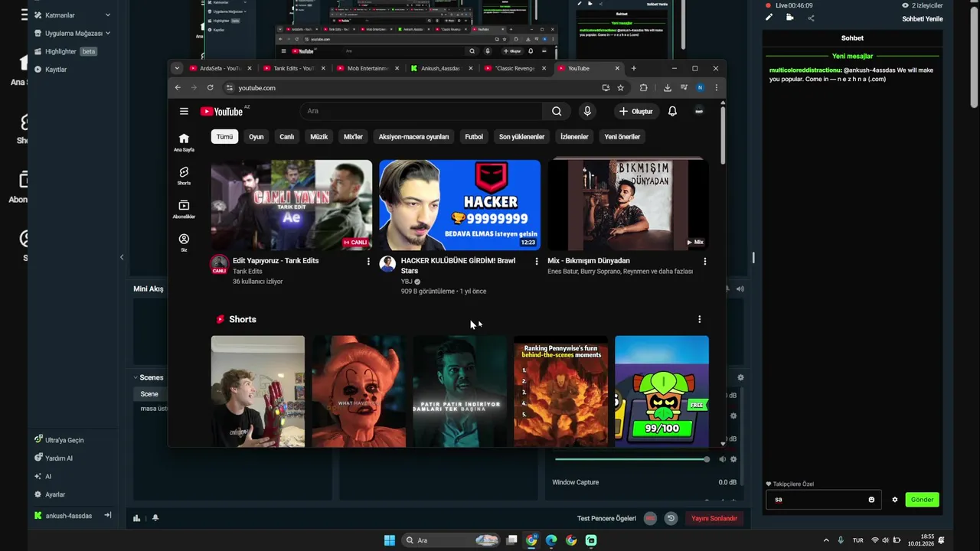Toggle speaker icon in Mini Akış header
The image size is (980, 551).
(x=740, y=289)
